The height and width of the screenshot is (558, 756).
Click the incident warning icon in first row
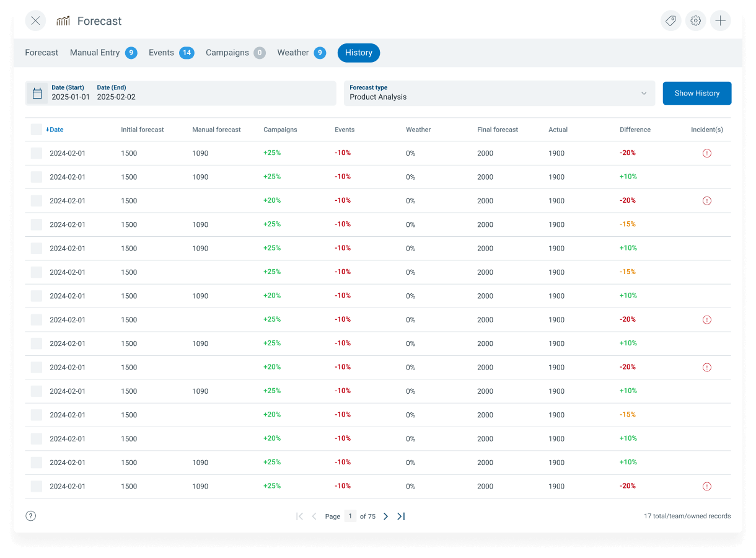coord(707,153)
